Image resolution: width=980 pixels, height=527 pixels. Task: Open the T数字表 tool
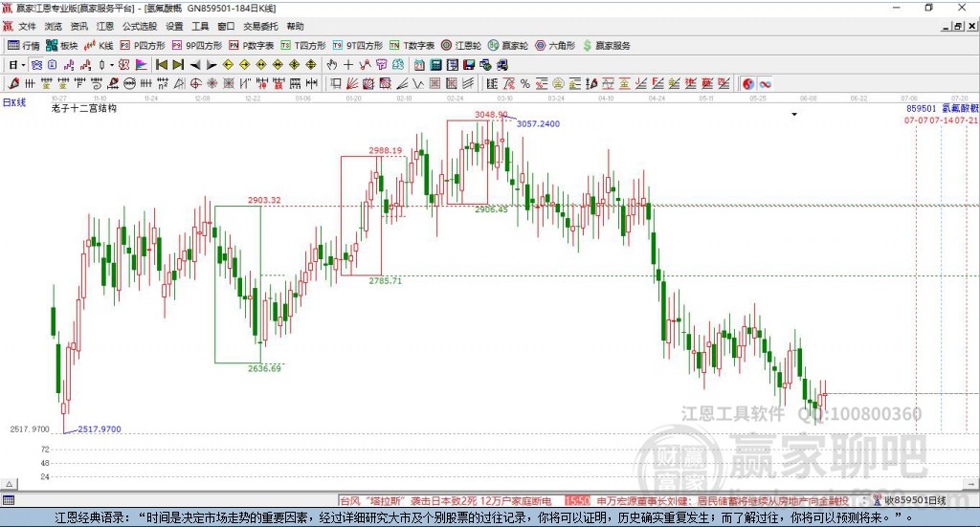pyautogui.click(x=412, y=46)
